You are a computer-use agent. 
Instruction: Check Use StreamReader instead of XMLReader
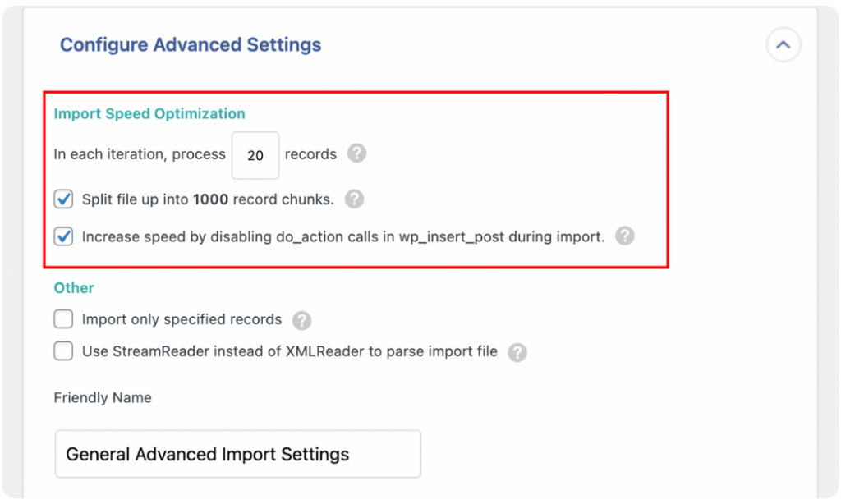(x=63, y=351)
